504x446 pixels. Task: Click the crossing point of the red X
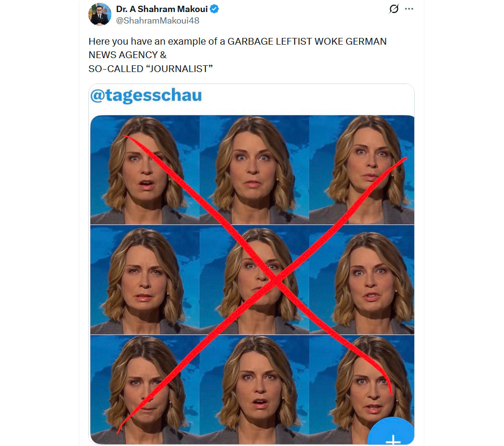(276, 280)
